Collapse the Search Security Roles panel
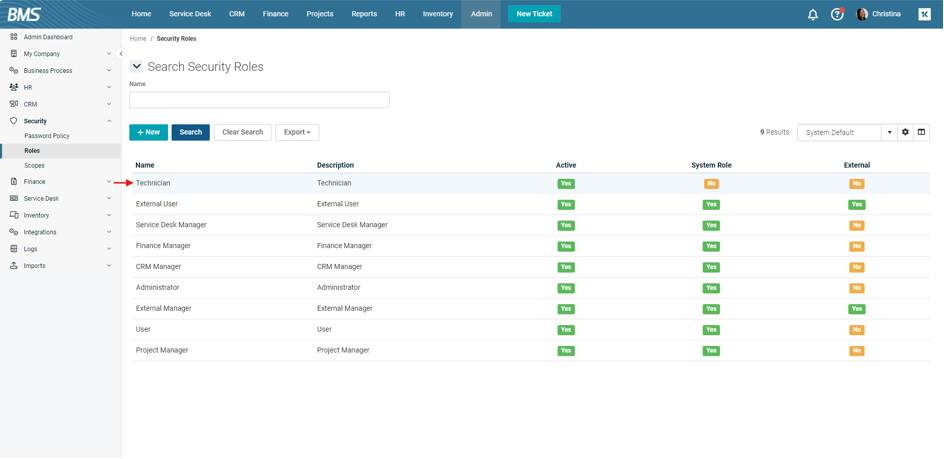Viewport: 944px width, 459px height. coord(137,67)
